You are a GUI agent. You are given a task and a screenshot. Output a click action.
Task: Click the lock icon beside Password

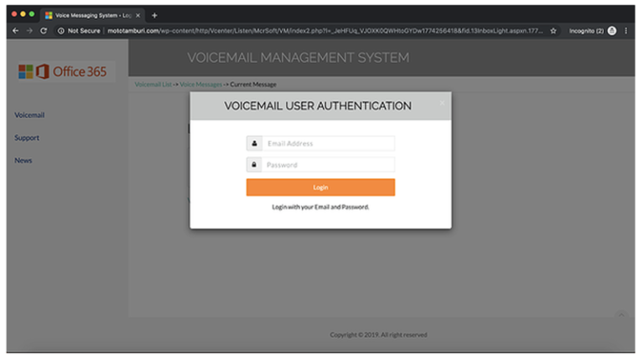pyautogui.click(x=254, y=165)
